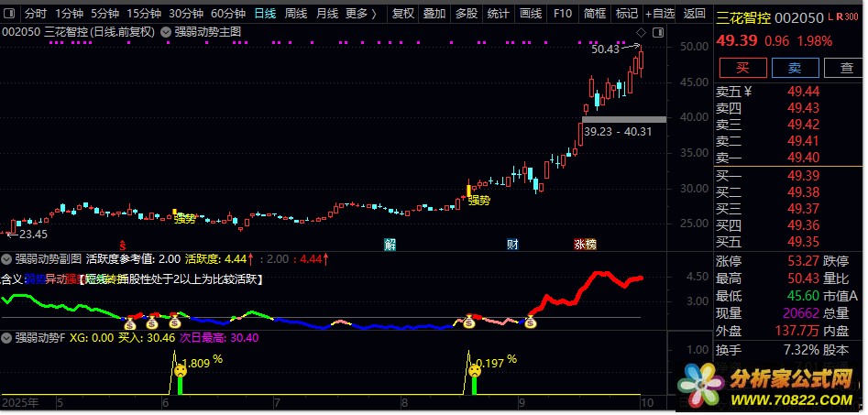
Task: Click the diamond icon above the chart
Action: point(641,33)
